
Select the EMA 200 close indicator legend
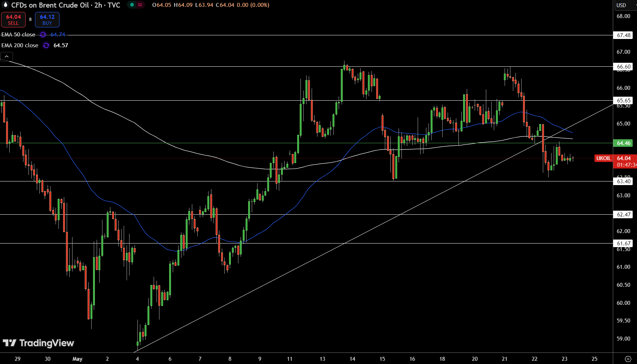click(x=20, y=45)
